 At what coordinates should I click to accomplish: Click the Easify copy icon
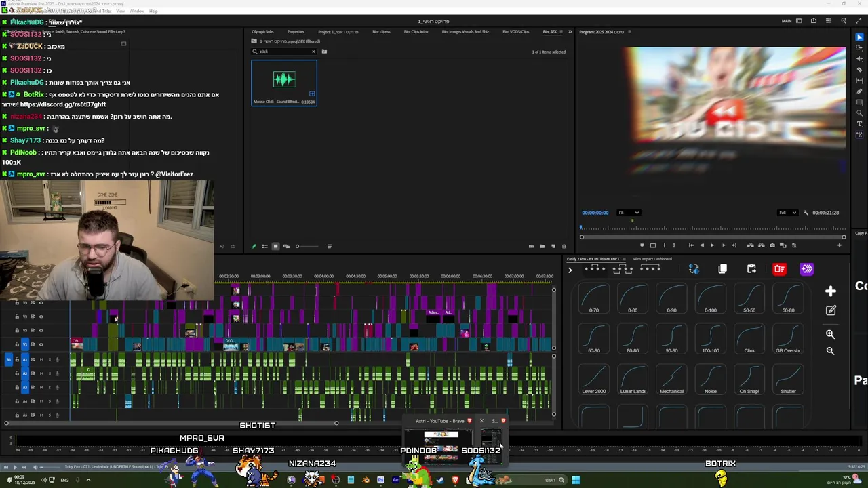point(723,269)
